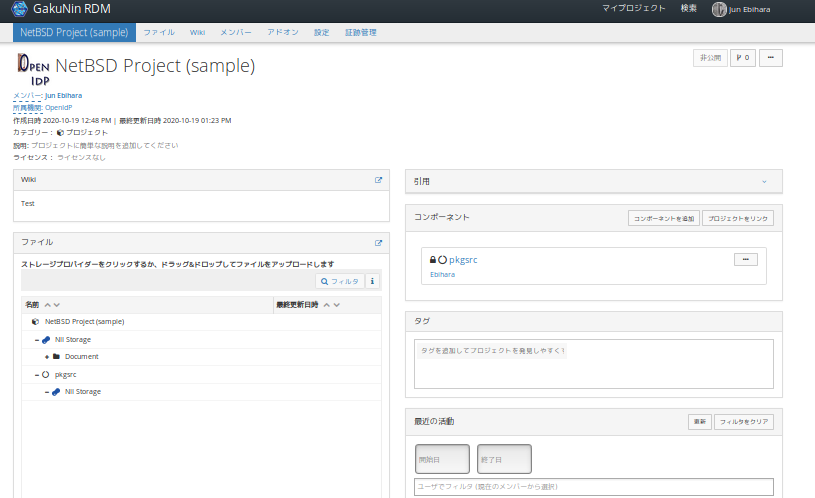This screenshot has width=815, height=498.
Task: Click the activity start date field
Action: [x=442, y=459]
